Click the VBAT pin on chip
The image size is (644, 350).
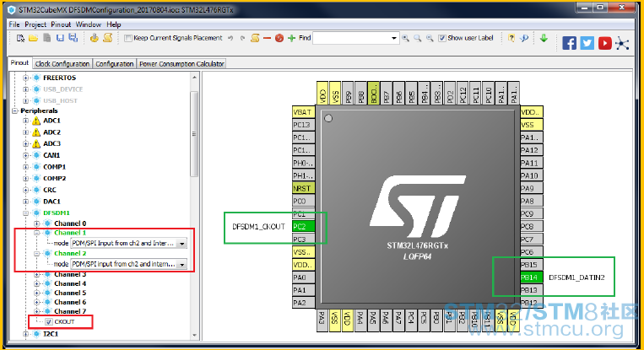tap(303, 112)
